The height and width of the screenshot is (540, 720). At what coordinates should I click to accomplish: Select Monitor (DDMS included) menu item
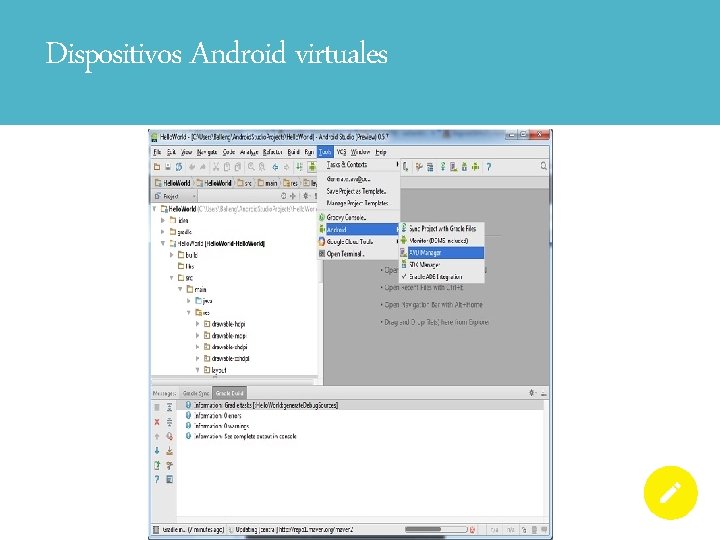coord(442,240)
